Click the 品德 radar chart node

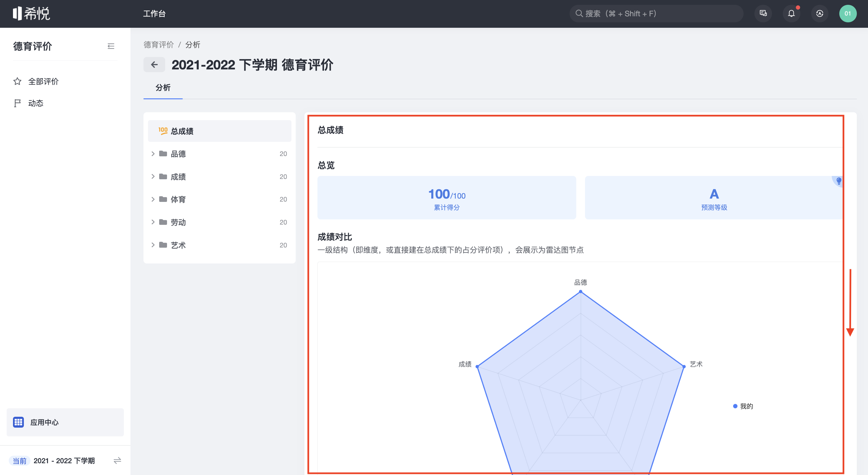coord(580,292)
